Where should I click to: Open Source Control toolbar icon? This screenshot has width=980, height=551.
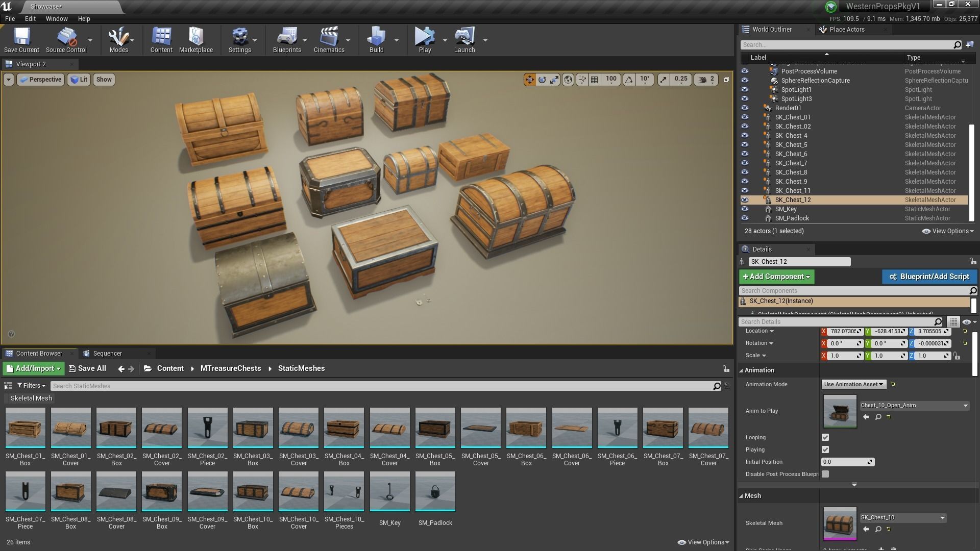click(x=66, y=40)
